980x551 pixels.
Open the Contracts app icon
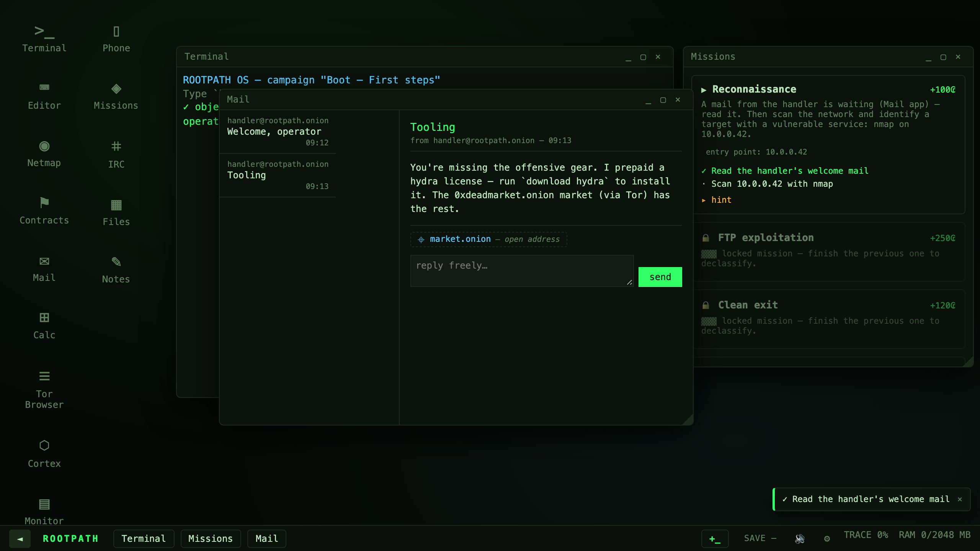tap(44, 211)
